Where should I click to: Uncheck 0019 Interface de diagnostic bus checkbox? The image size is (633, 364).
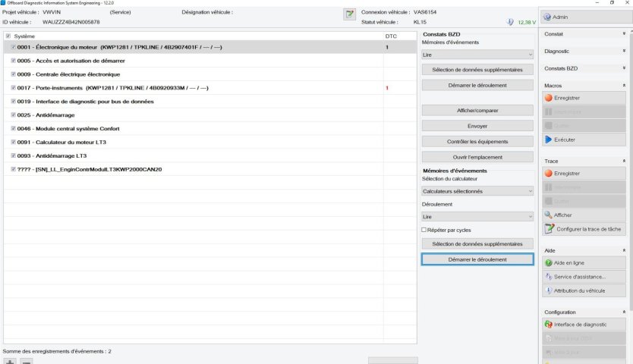14,102
